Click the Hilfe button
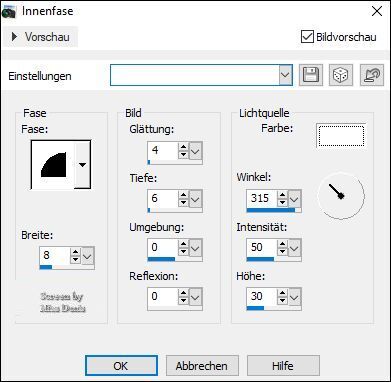 click(283, 366)
